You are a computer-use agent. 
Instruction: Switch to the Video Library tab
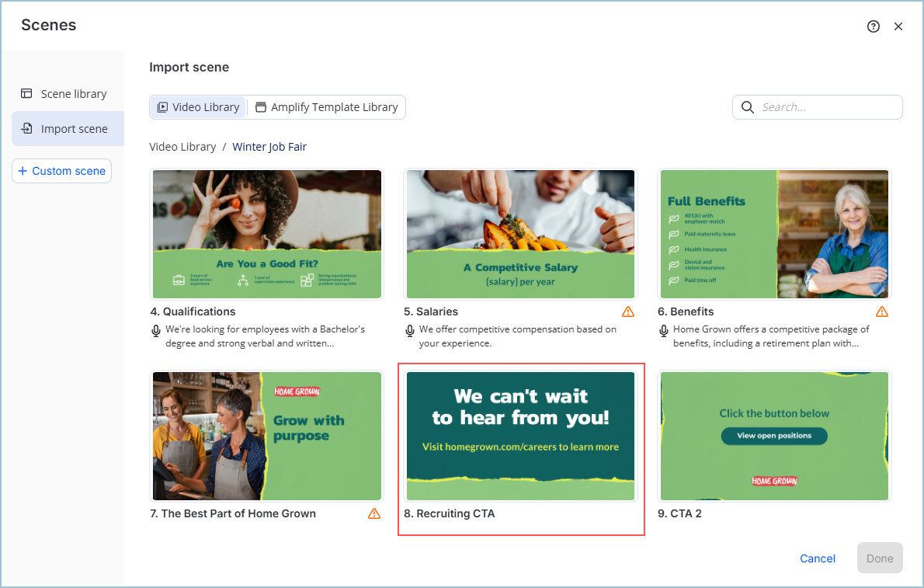[198, 107]
